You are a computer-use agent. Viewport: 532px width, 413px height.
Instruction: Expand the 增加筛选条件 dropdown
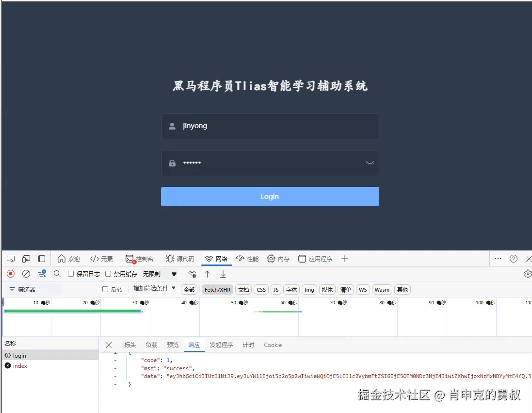pyautogui.click(x=154, y=288)
